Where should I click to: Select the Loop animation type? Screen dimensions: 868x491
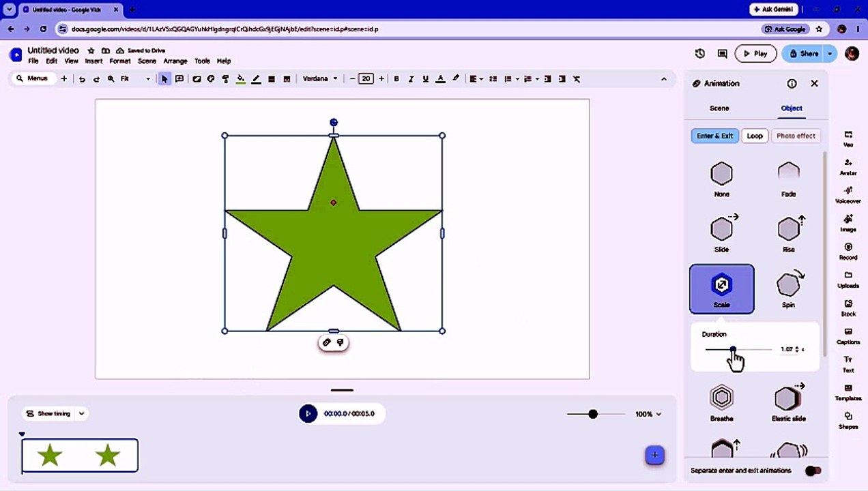point(755,136)
